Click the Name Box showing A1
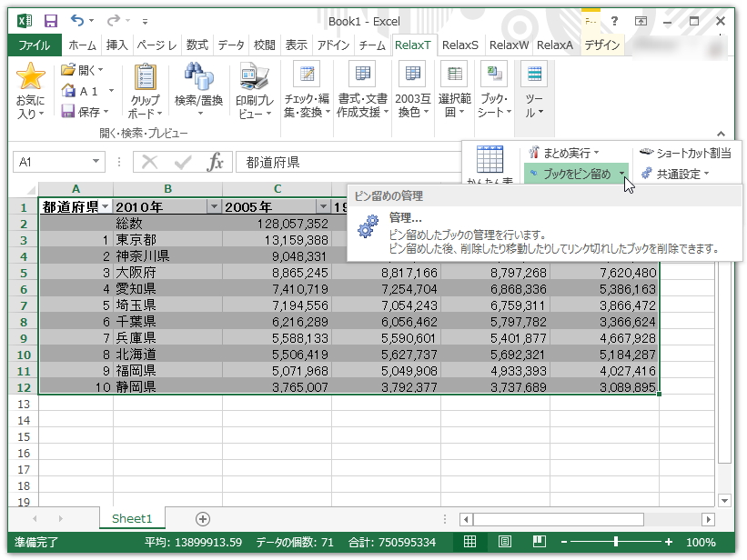 [52, 162]
